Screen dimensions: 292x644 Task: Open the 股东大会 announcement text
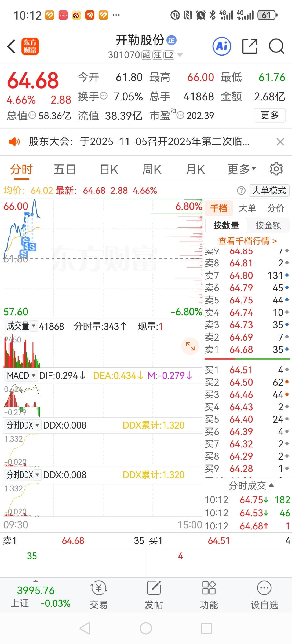[139, 141]
